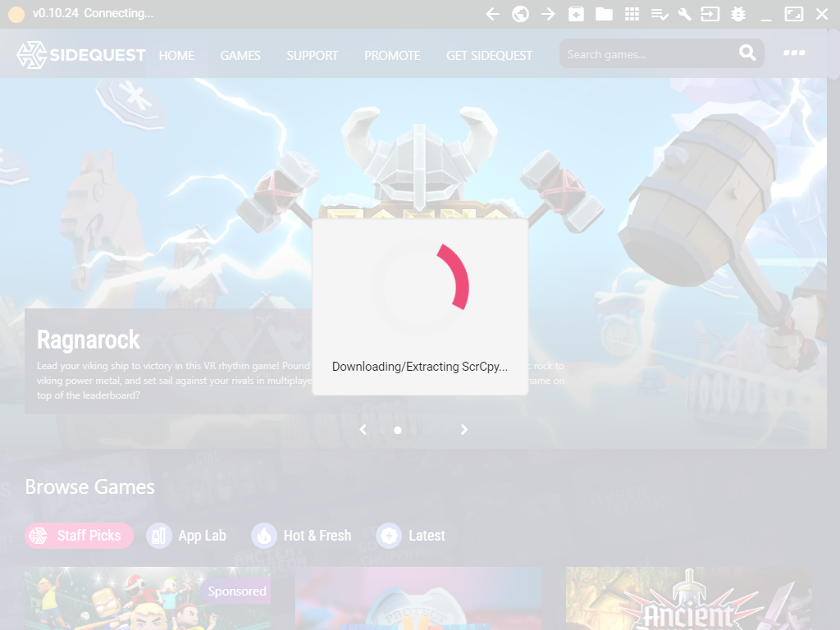The height and width of the screenshot is (630, 840).
Task: Click the back navigation arrow
Action: (x=491, y=14)
